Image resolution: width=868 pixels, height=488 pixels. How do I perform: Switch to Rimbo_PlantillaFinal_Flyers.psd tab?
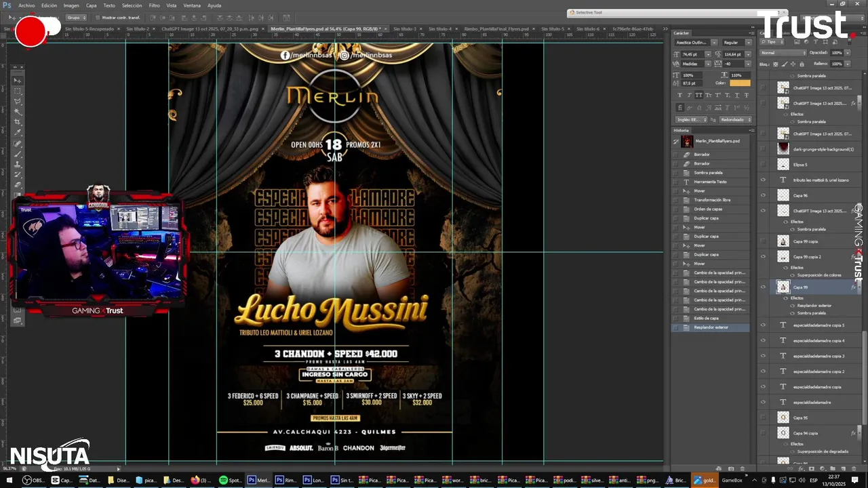[497, 29]
